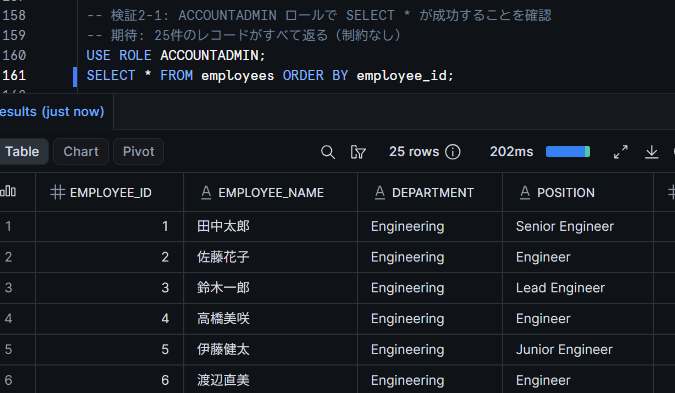
Task: Click the text type icon for DEPARTMENT
Action: pos(380,192)
